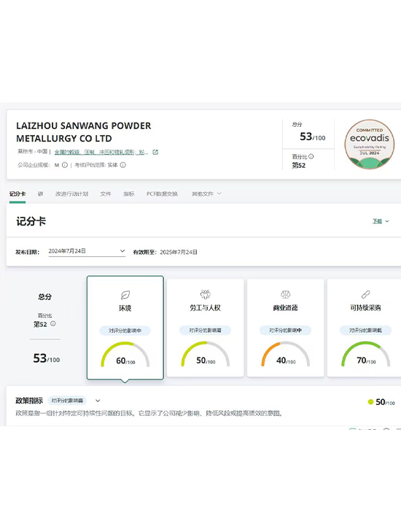Click the chain link icon on 可持续采购 card
This screenshot has height=532, width=401.
point(365,294)
